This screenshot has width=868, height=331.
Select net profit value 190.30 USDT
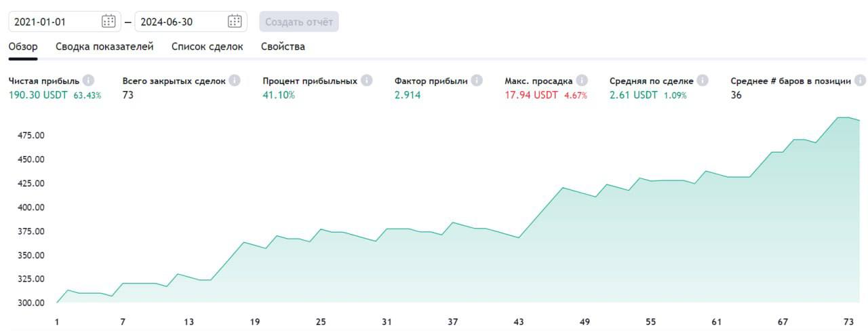38,95
